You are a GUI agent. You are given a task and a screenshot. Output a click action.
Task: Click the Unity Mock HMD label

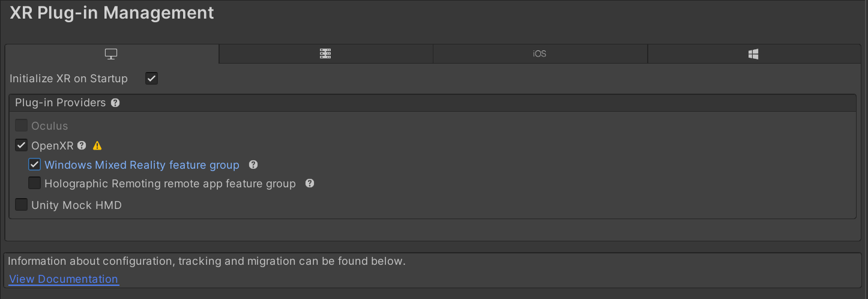tap(76, 205)
